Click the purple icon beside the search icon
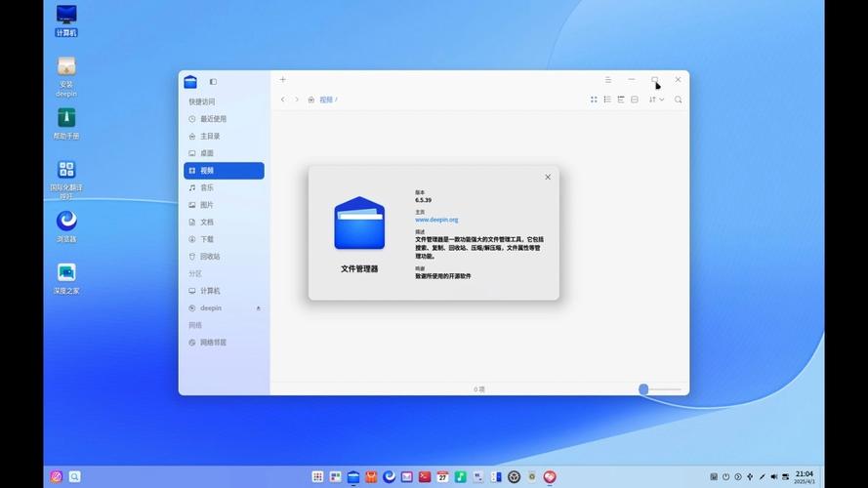Image resolution: width=868 pixels, height=488 pixels. 57,476
